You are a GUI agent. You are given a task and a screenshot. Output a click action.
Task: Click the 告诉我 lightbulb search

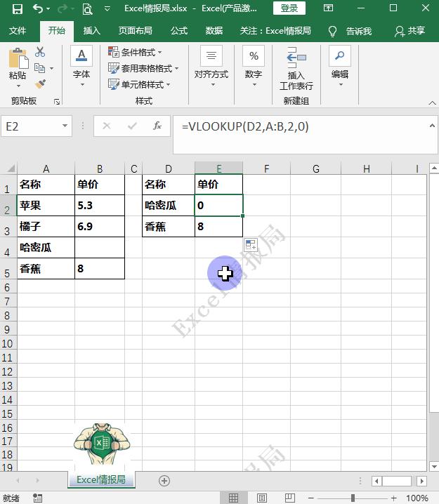(x=350, y=31)
